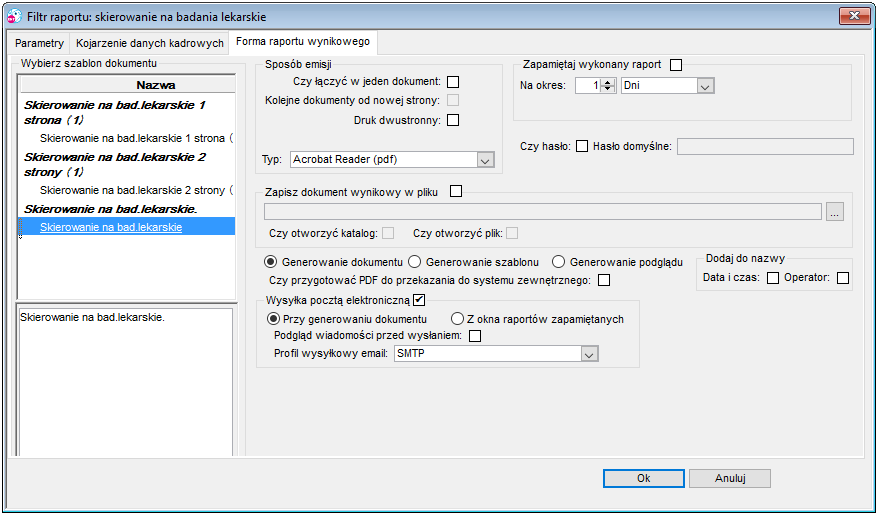The image size is (878, 515).
Task: Select Z okna raportów zapamiętanych option
Action: [x=457, y=319]
